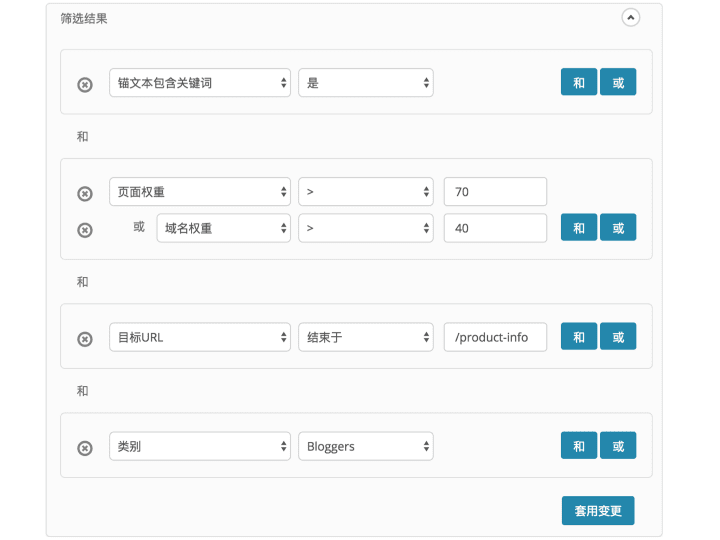This screenshot has width=720, height=540.
Task: Remove the 锚文本包含关键词 filter row
Action: click(85, 85)
